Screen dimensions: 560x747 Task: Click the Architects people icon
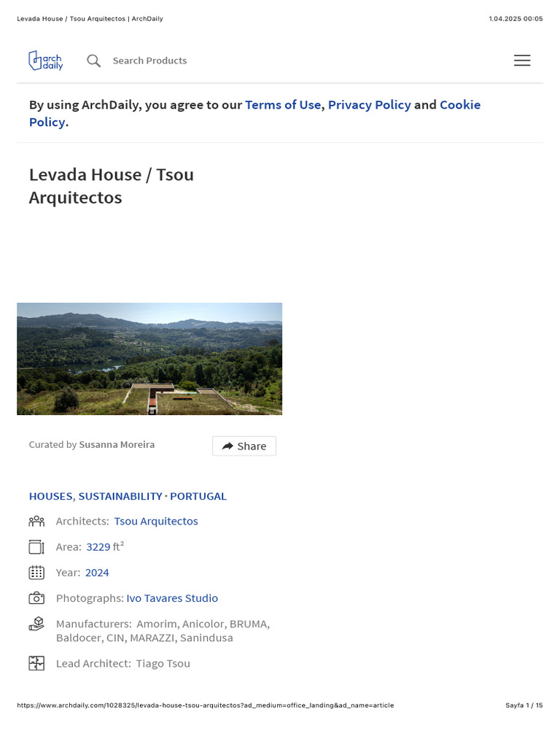point(36,521)
